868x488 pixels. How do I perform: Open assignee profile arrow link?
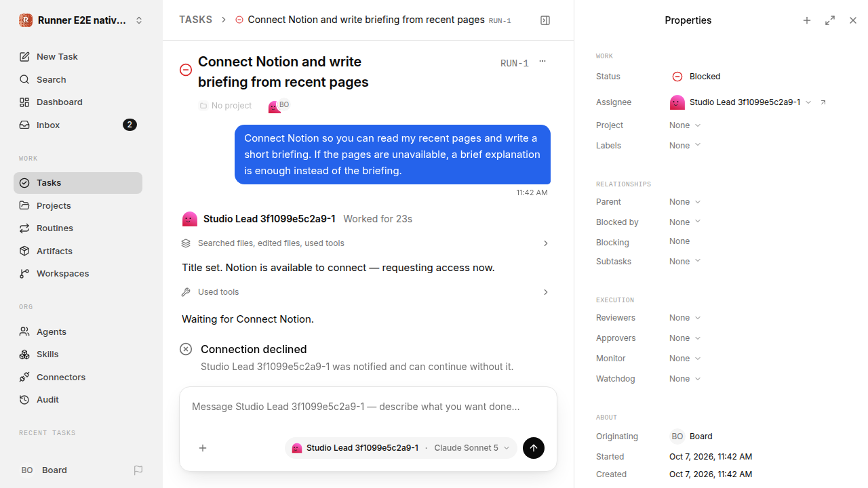[x=823, y=102]
